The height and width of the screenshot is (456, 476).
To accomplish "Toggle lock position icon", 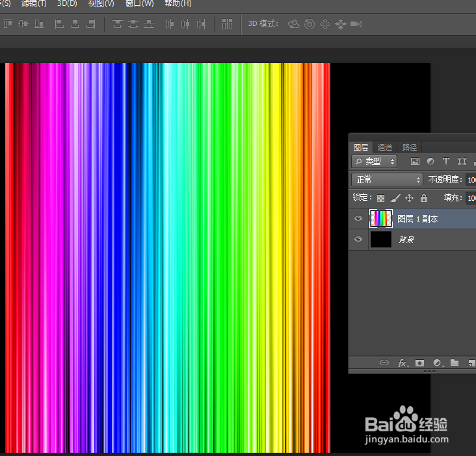I will (409, 198).
